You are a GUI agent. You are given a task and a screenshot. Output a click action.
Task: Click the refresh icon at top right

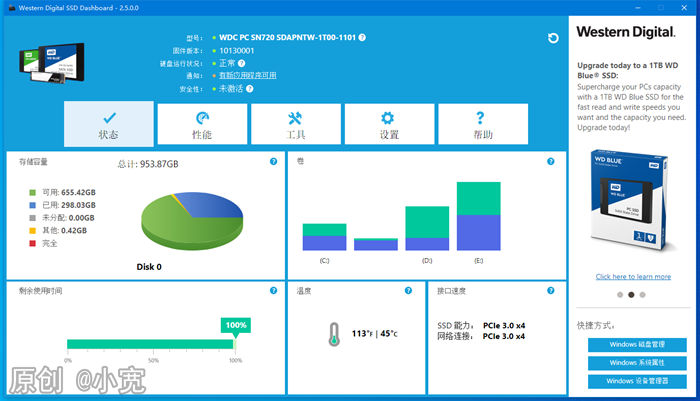point(553,38)
